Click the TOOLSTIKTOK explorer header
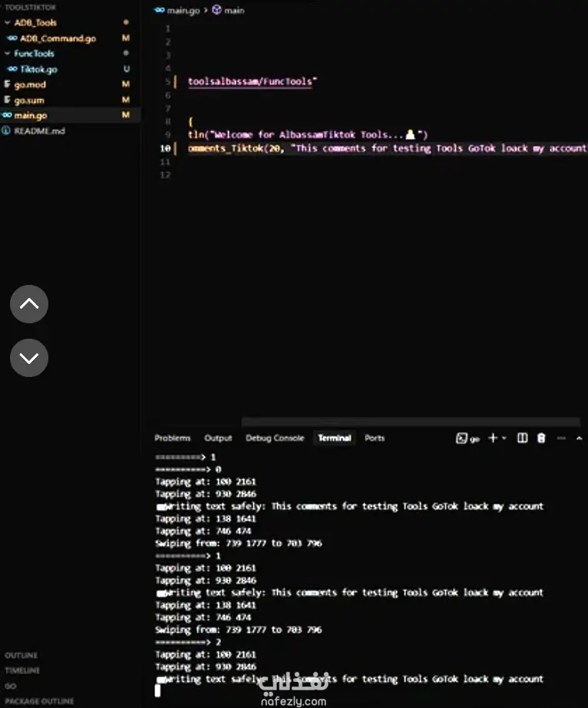588x708 pixels. coord(31,7)
